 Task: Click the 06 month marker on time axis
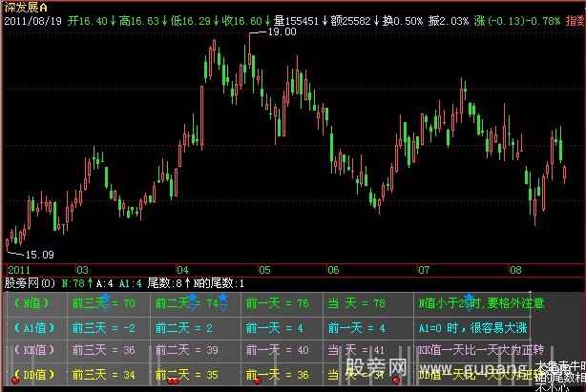click(333, 270)
